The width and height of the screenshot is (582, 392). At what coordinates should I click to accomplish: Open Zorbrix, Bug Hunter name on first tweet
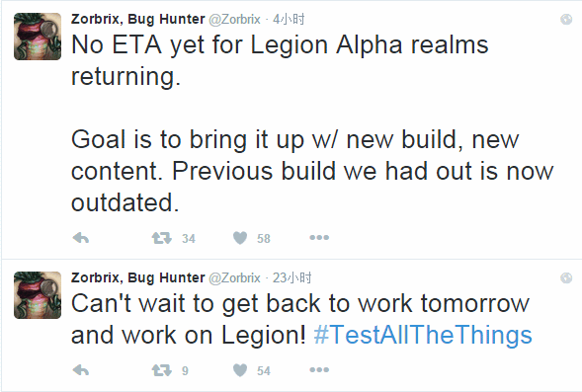(x=137, y=19)
